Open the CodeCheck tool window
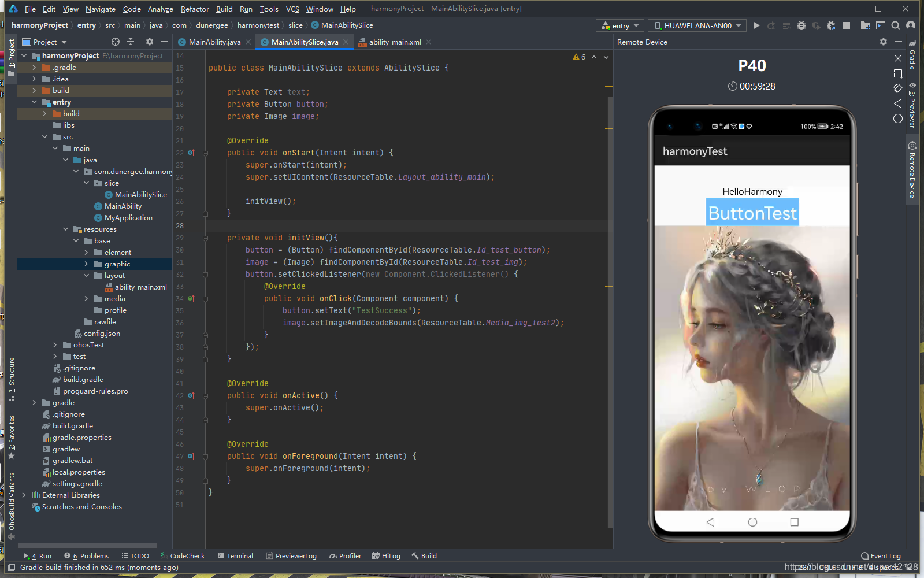The width and height of the screenshot is (924, 578). 183,556
